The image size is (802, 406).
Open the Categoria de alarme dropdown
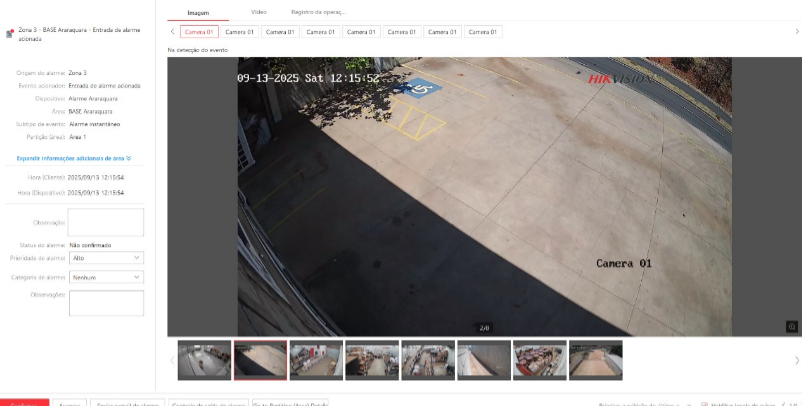click(x=106, y=277)
